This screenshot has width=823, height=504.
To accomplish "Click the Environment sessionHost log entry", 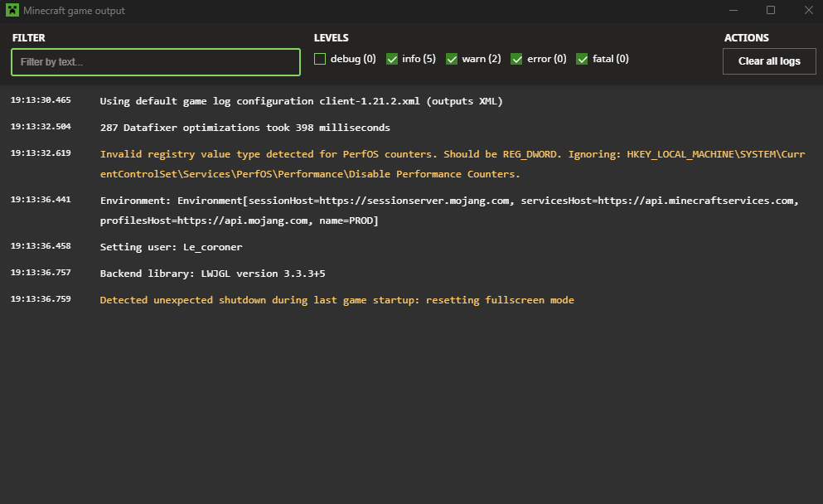I will [448, 211].
